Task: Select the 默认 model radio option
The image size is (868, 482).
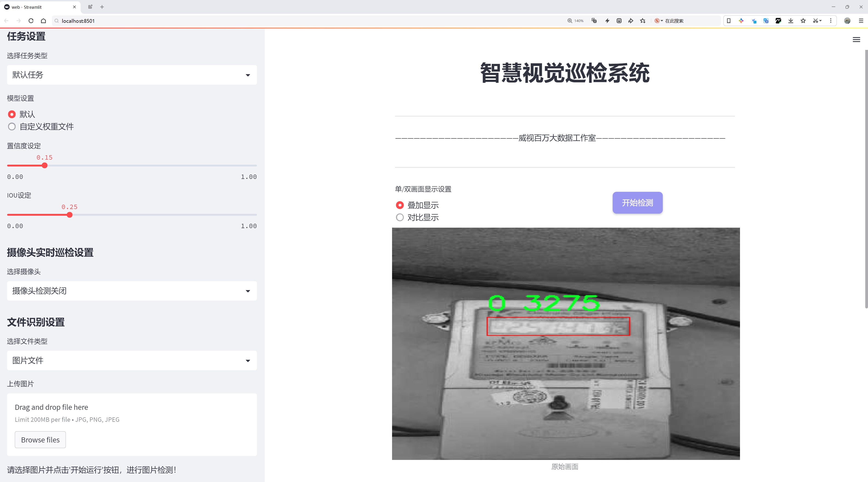Action: pyautogui.click(x=12, y=114)
